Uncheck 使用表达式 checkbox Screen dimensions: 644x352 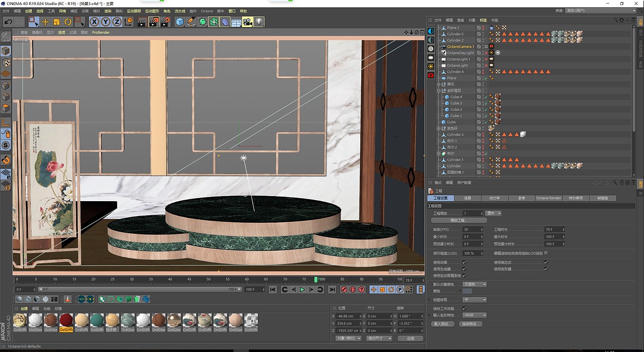(546, 262)
